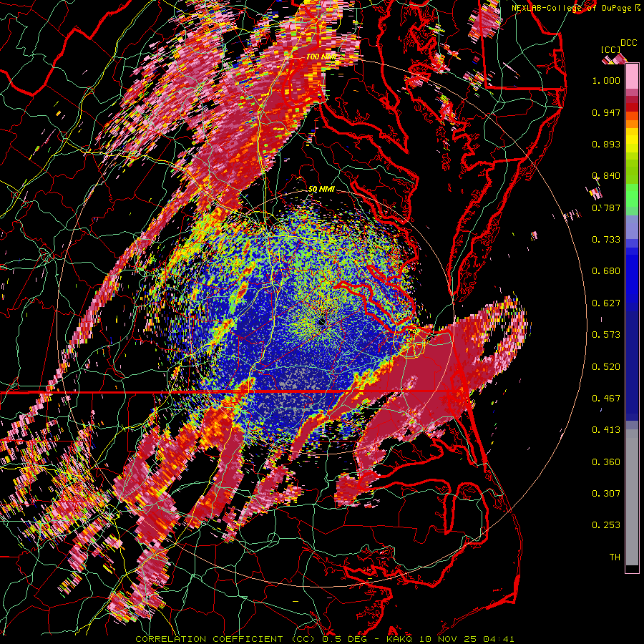Click the 0.467 legend value
Image resolution: width=644 pixels, height=644 pixels.
pos(606,399)
